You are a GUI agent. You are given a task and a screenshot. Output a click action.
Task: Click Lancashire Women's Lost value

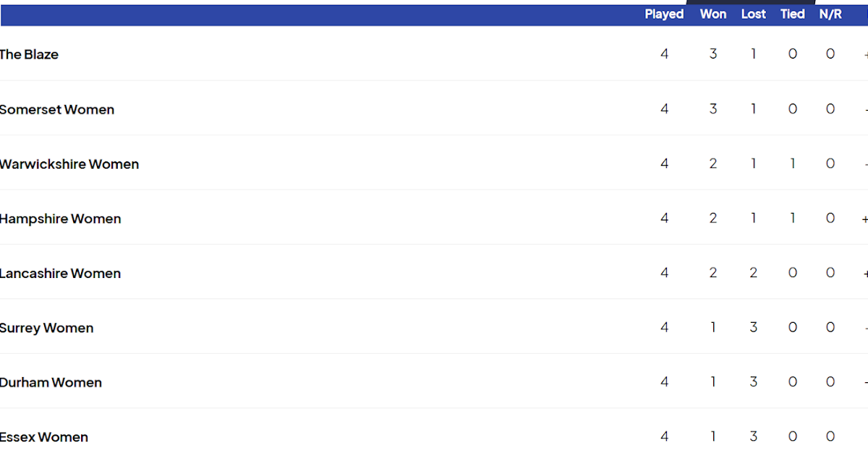pyautogui.click(x=753, y=273)
